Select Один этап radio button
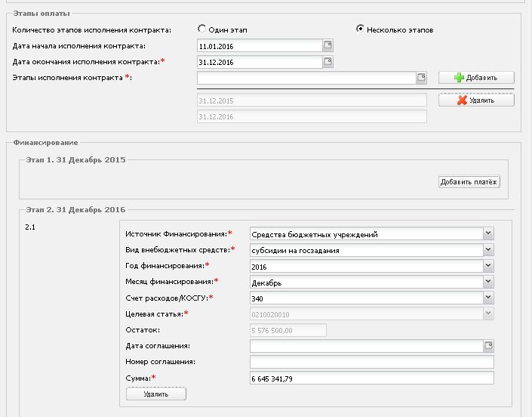Viewport: 532px width, 417px height. (x=202, y=29)
